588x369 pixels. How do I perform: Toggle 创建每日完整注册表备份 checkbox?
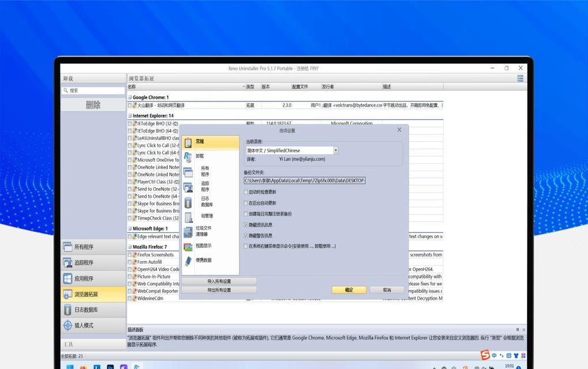(x=246, y=214)
